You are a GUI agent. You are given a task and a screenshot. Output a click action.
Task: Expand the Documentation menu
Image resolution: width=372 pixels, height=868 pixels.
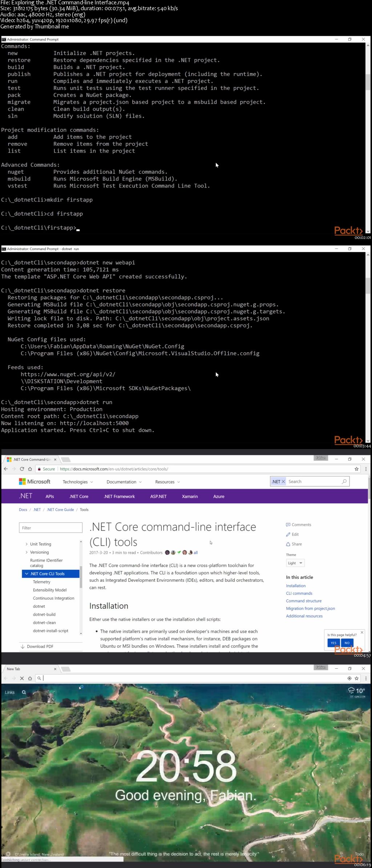(124, 482)
